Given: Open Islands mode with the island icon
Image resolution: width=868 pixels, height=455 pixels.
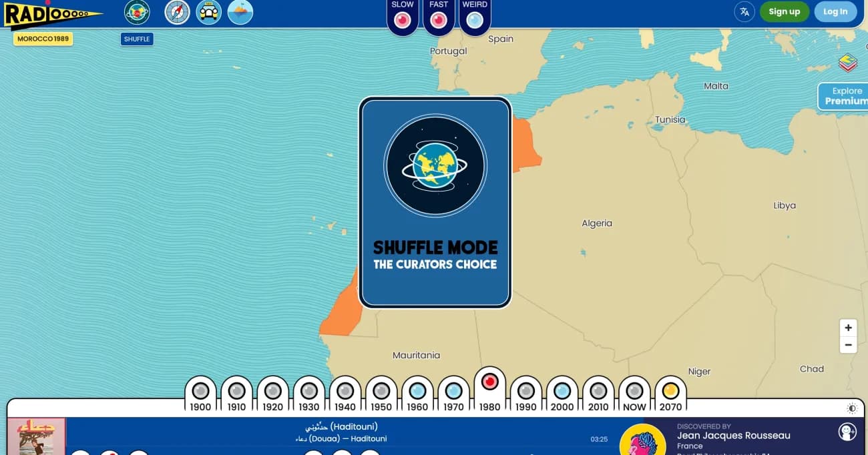Looking at the screenshot, I should 240,12.
